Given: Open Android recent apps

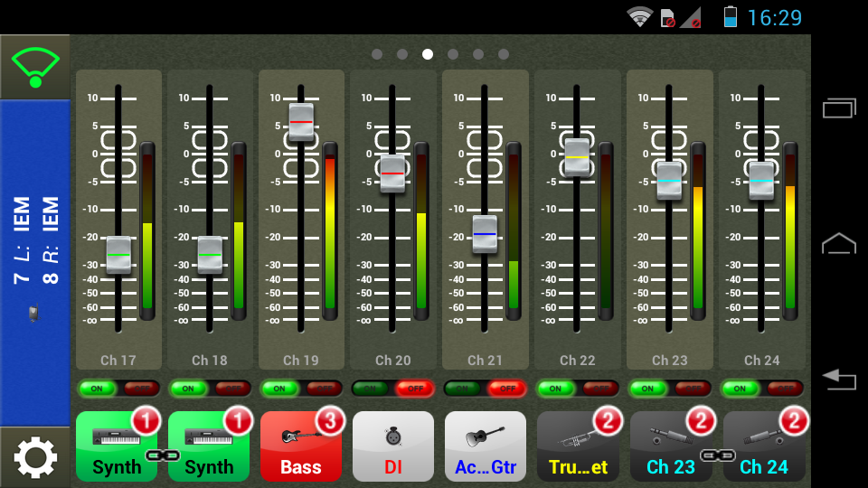Looking at the screenshot, I should click(x=839, y=108).
